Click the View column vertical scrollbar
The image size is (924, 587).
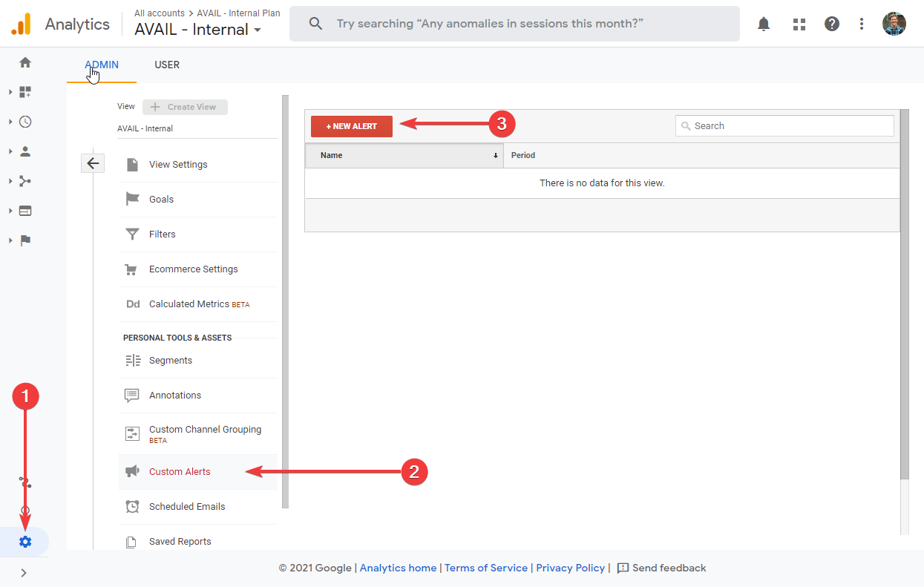click(285, 301)
